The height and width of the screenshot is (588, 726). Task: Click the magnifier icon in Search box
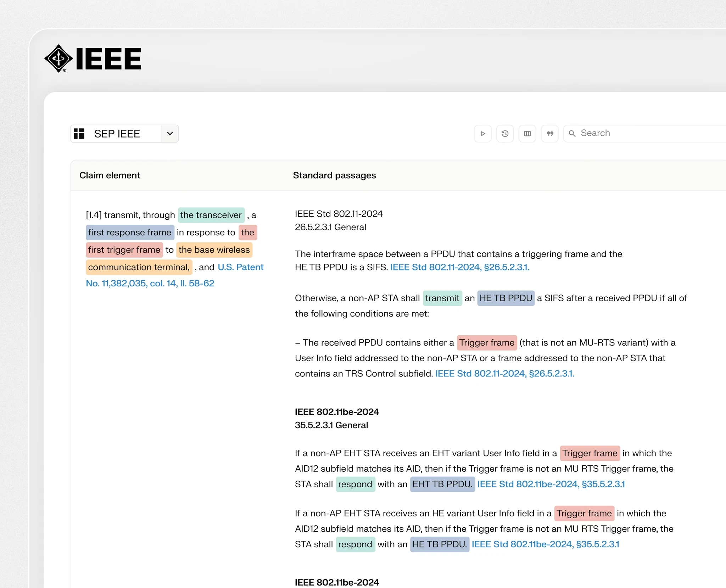(572, 134)
